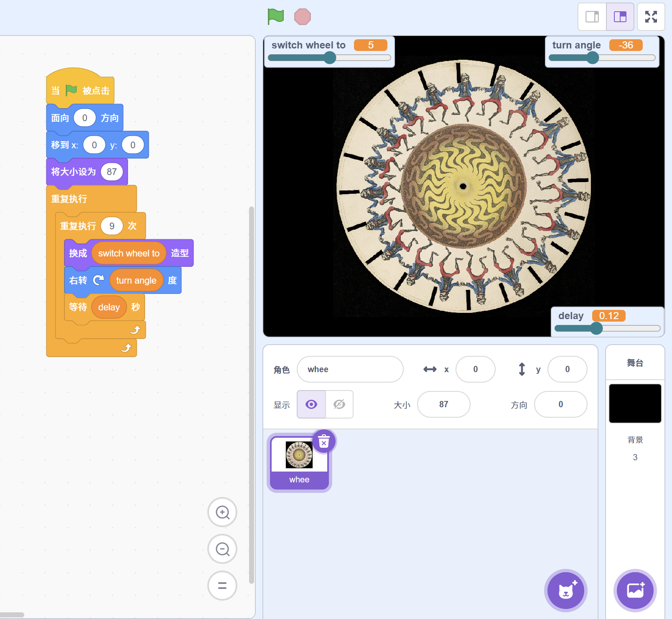672x619 pixels.
Task: Zoom in on the code workspace
Action: [222, 512]
